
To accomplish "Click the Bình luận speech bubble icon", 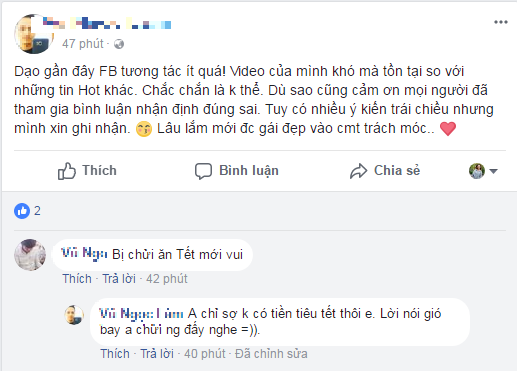I will coord(203,171).
